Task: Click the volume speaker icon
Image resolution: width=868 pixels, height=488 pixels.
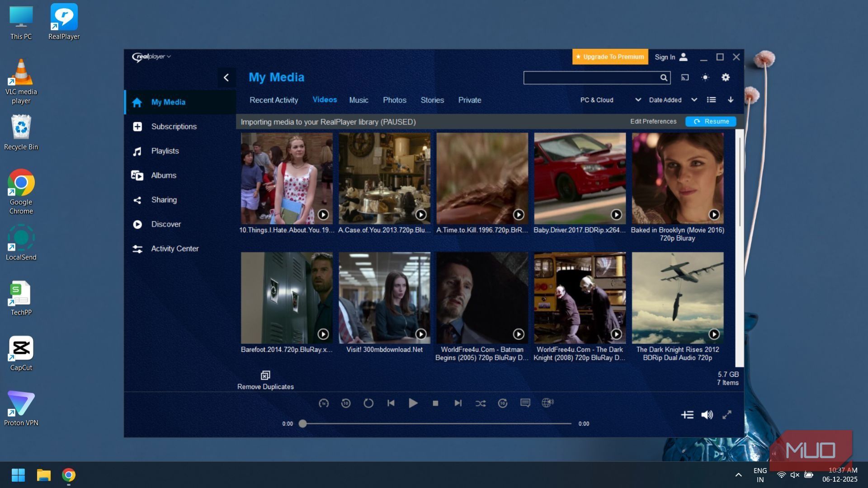Action: click(707, 415)
